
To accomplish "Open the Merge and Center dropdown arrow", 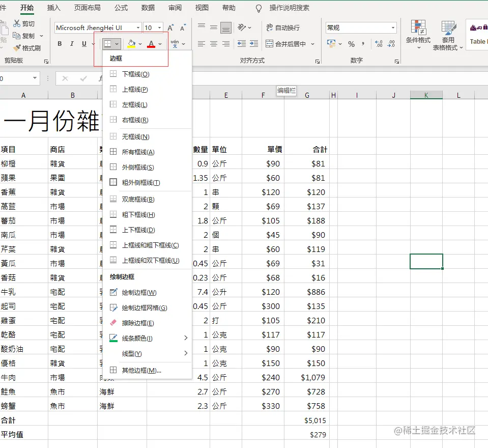I will tap(313, 44).
